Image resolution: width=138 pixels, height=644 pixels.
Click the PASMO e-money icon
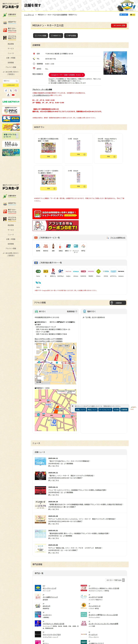click(91, 271)
